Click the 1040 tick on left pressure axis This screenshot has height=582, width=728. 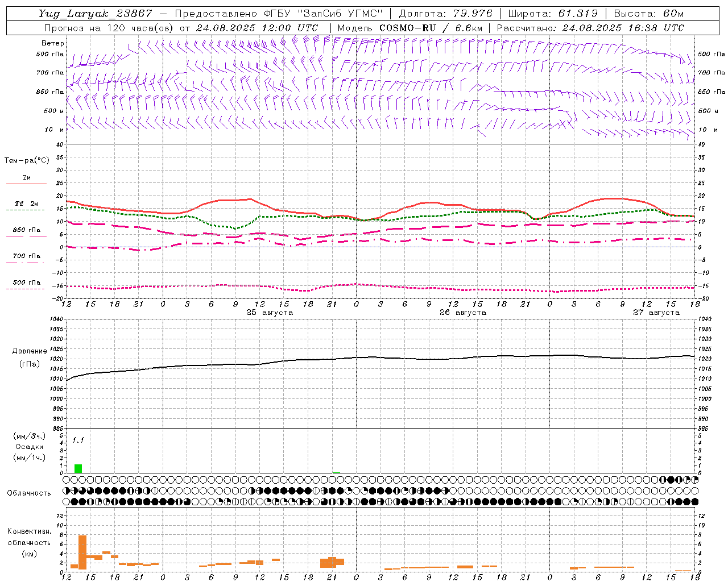click(56, 319)
